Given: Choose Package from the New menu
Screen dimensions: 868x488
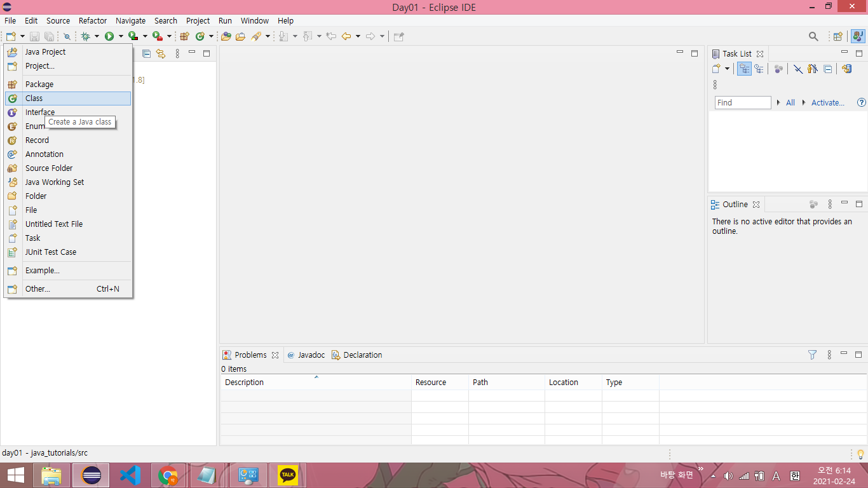Looking at the screenshot, I should pos(68,85).
